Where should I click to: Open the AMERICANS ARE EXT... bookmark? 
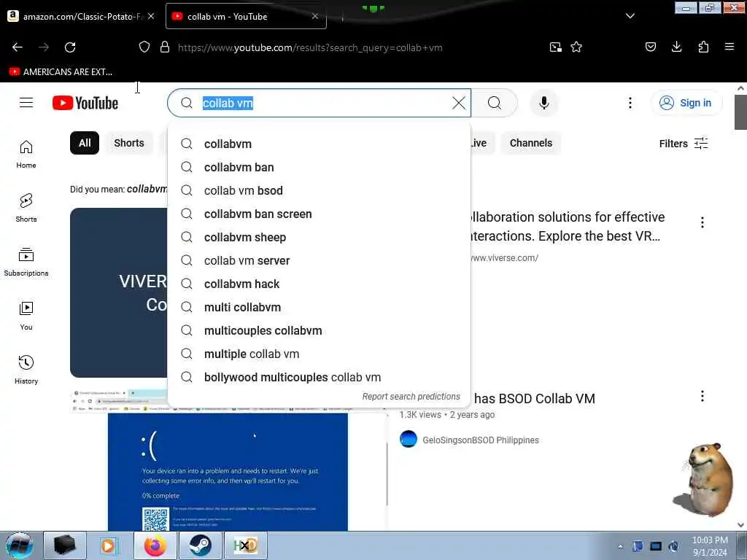(61, 72)
